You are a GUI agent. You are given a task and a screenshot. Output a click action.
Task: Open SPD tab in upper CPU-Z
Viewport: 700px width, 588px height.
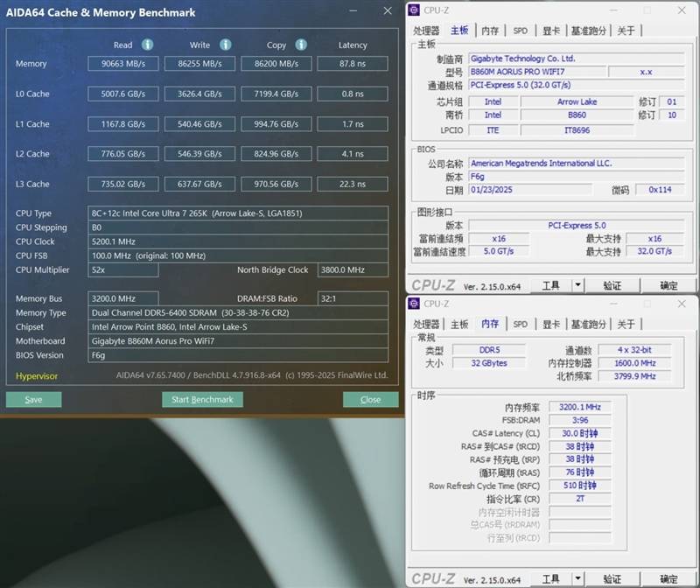[x=520, y=31]
